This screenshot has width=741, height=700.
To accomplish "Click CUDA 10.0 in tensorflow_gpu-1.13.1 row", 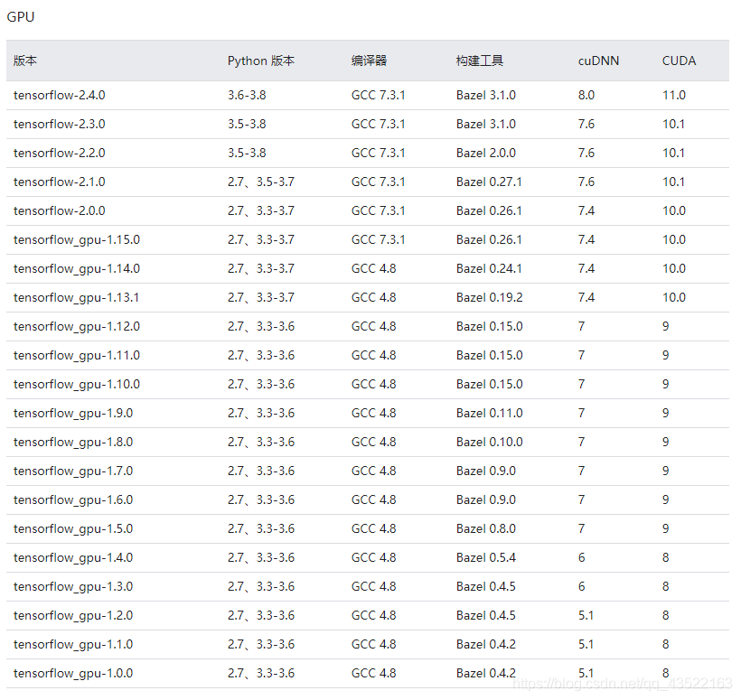I will (674, 297).
